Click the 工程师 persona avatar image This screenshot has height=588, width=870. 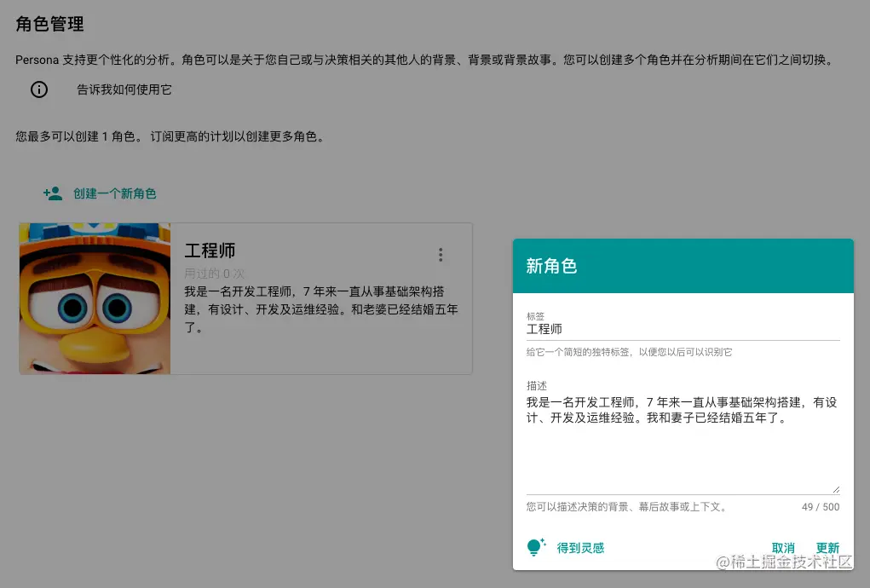pos(95,297)
